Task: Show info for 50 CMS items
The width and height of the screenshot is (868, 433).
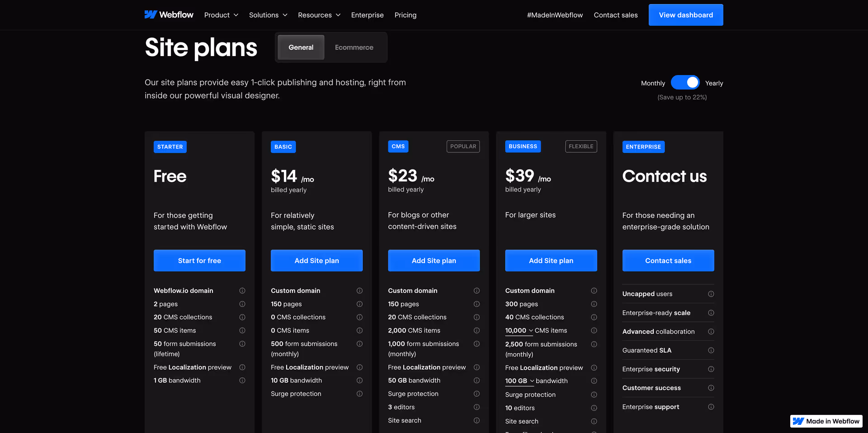Action: [x=242, y=330]
